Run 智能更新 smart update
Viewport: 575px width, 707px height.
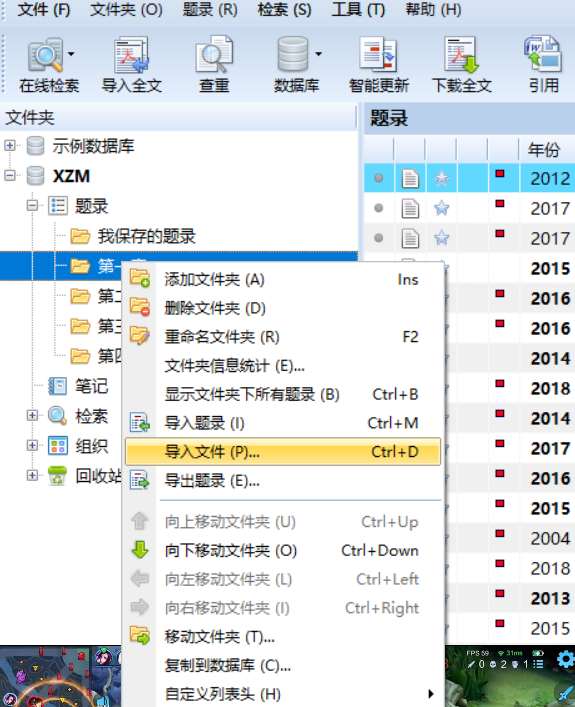[x=378, y=64]
